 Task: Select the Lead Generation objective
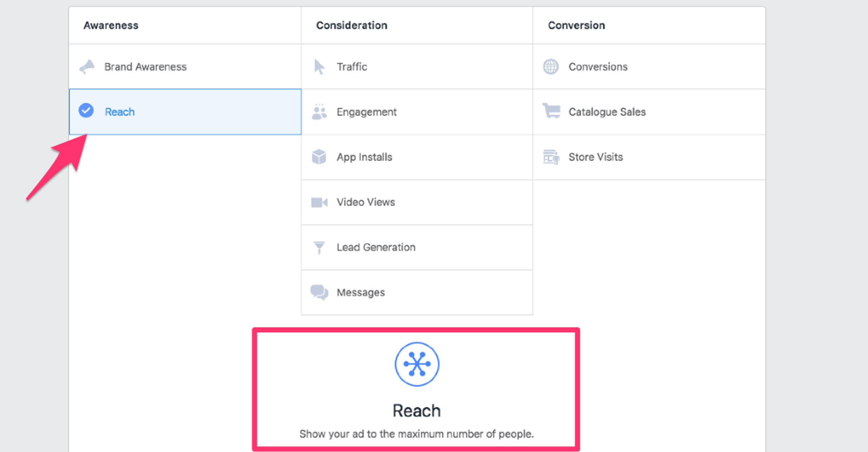pyautogui.click(x=417, y=247)
